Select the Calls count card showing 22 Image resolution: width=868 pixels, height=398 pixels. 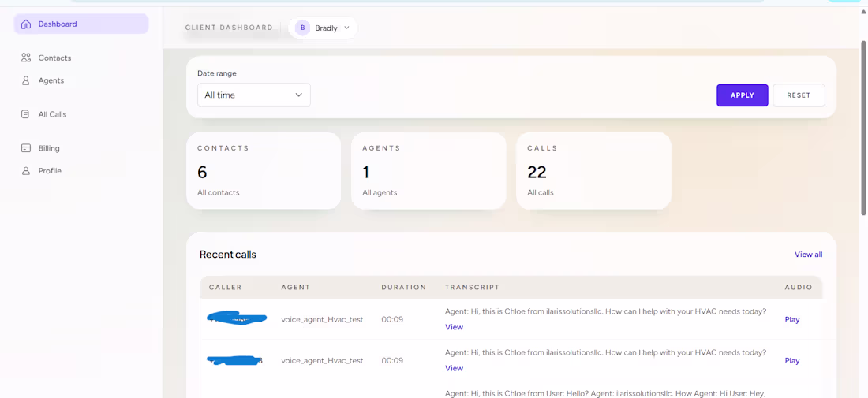pos(593,171)
